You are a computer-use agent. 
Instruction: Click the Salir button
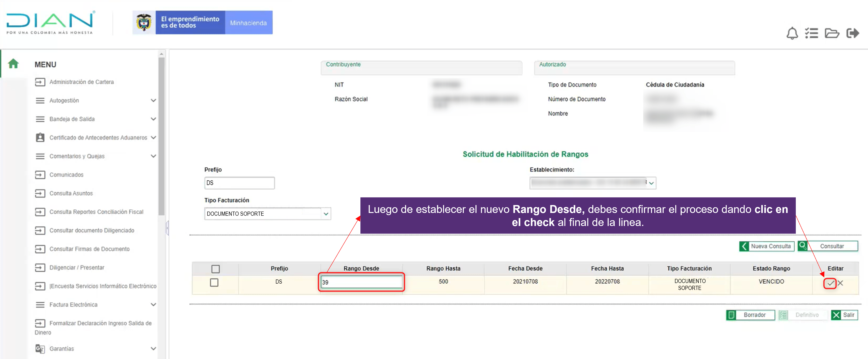pyautogui.click(x=844, y=315)
